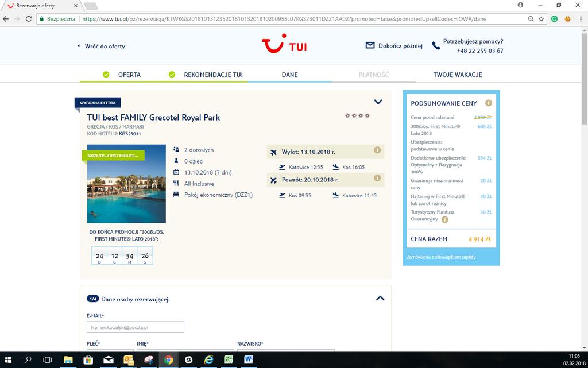
Task: Open Chrome three-dot menu
Action: (580, 19)
